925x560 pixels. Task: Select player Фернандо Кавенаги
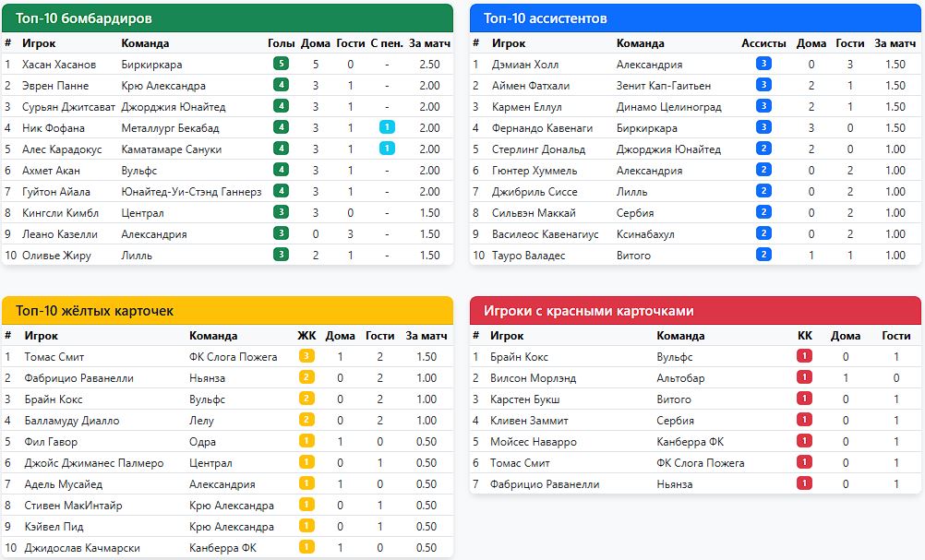[x=542, y=128]
